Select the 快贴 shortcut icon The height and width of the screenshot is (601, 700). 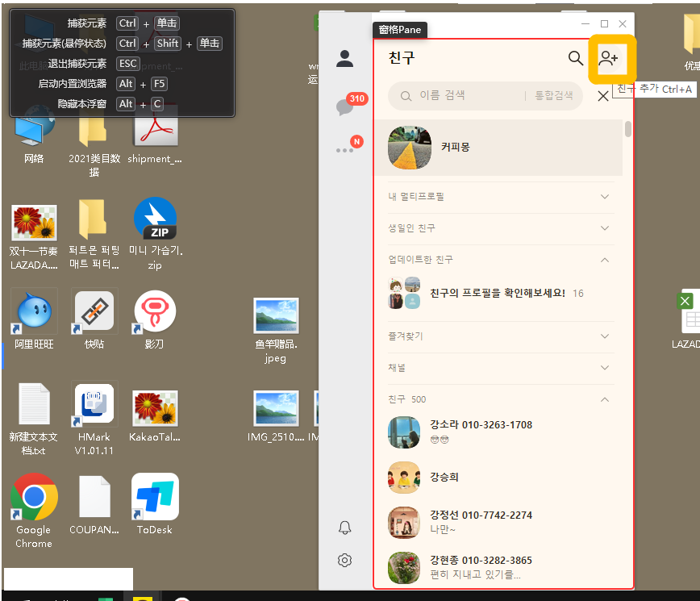point(94,320)
